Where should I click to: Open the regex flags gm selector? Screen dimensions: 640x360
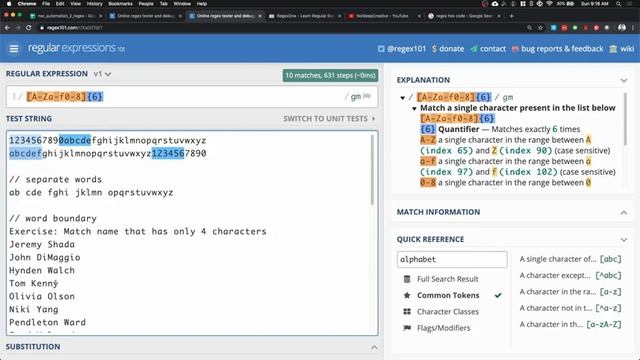pyautogui.click(x=360, y=96)
